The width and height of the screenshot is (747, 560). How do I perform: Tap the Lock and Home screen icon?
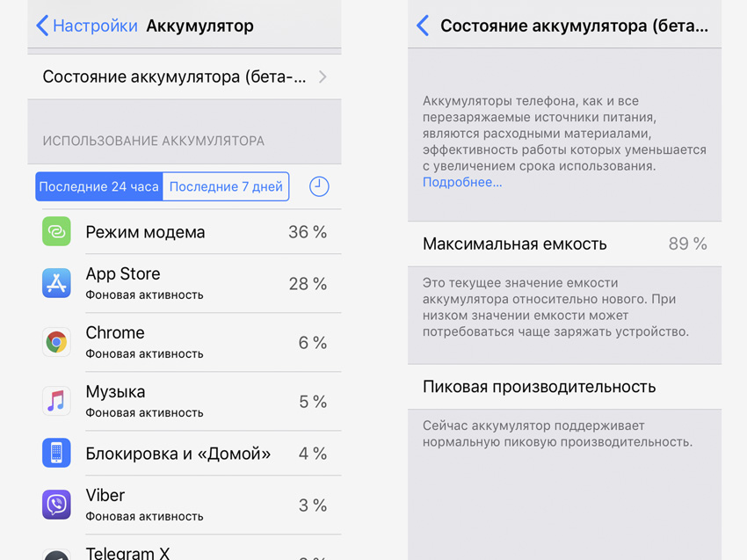pyautogui.click(x=56, y=453)
